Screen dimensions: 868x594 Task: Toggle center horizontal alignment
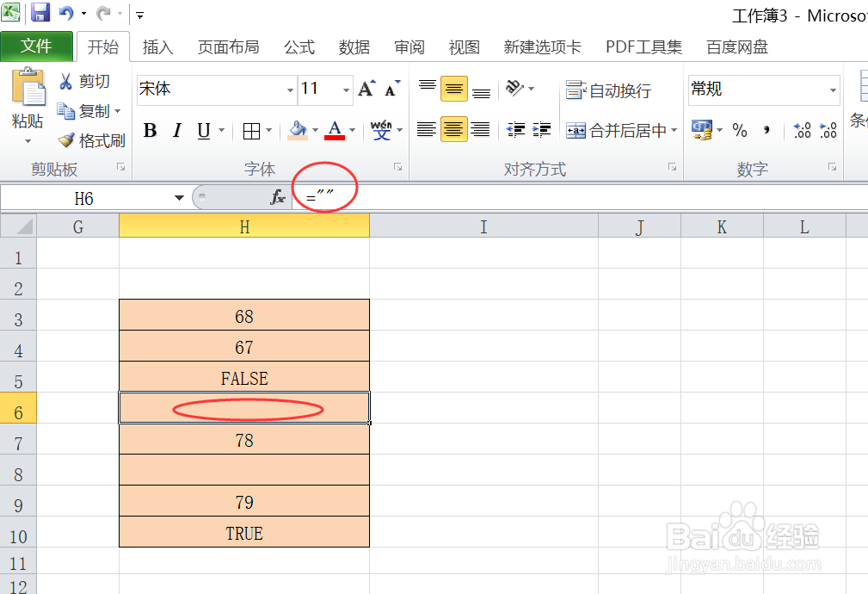pos(453,130)
